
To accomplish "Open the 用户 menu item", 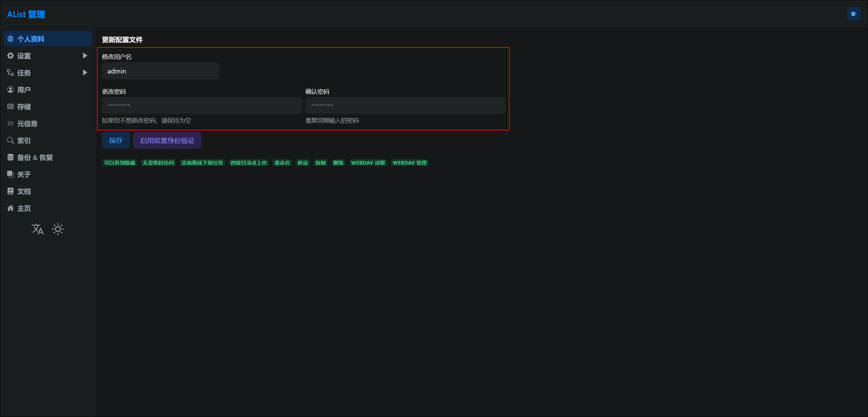I will [x=24, y=90].
